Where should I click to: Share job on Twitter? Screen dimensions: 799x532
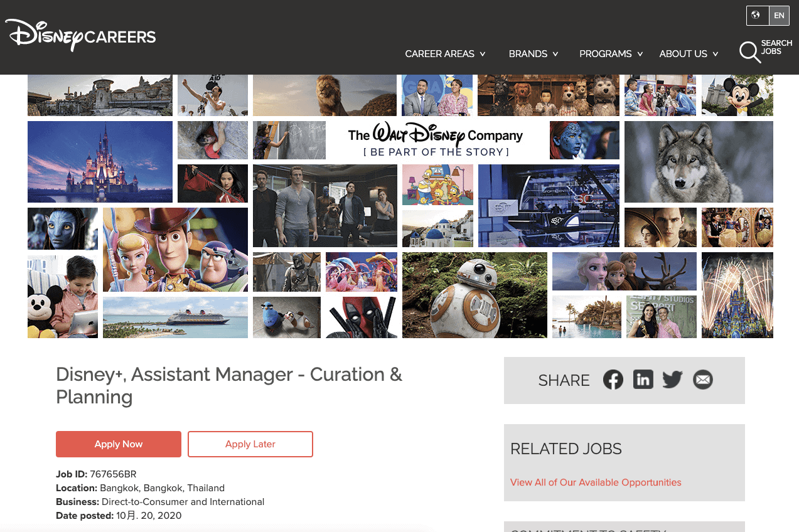click(x=672, y=380)
